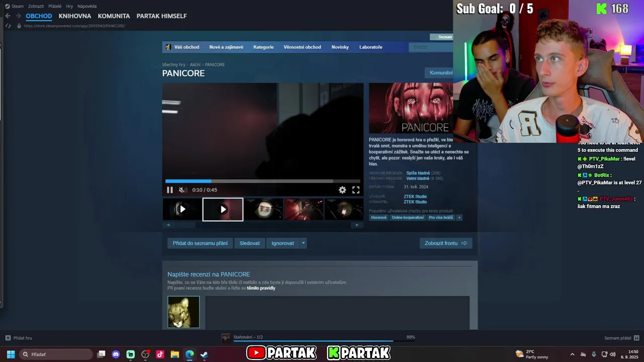Screen dimensions: 644x362
Task: Click Přidat do seznamu přání button
Action: pos(200,243)
